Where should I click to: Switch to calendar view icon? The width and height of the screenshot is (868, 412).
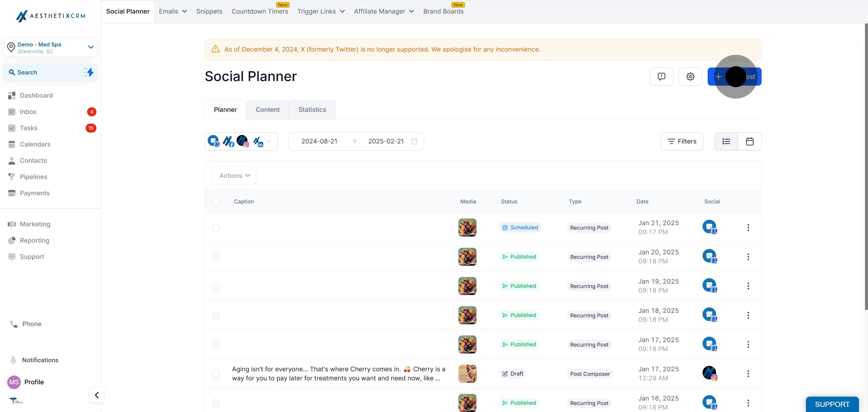coord(749,141)
